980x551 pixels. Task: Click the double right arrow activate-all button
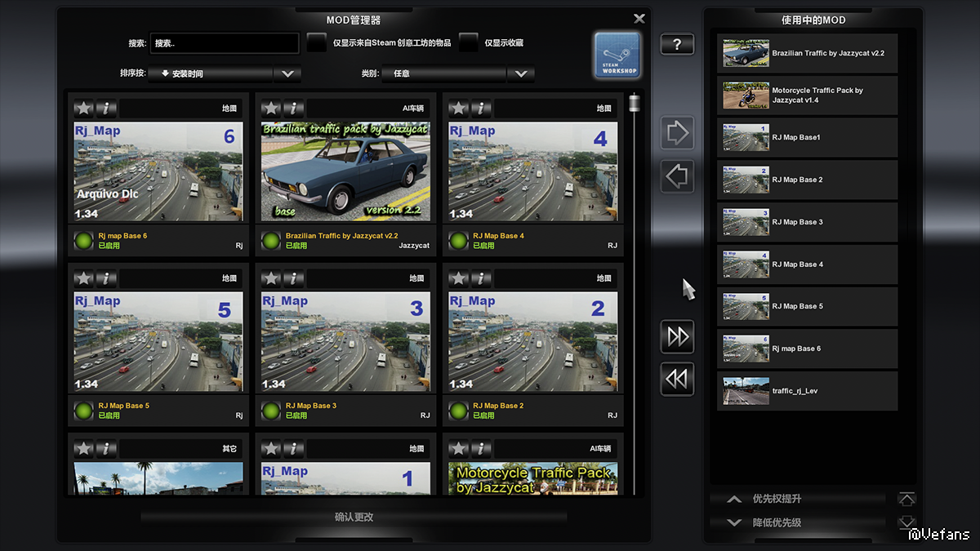677,336
